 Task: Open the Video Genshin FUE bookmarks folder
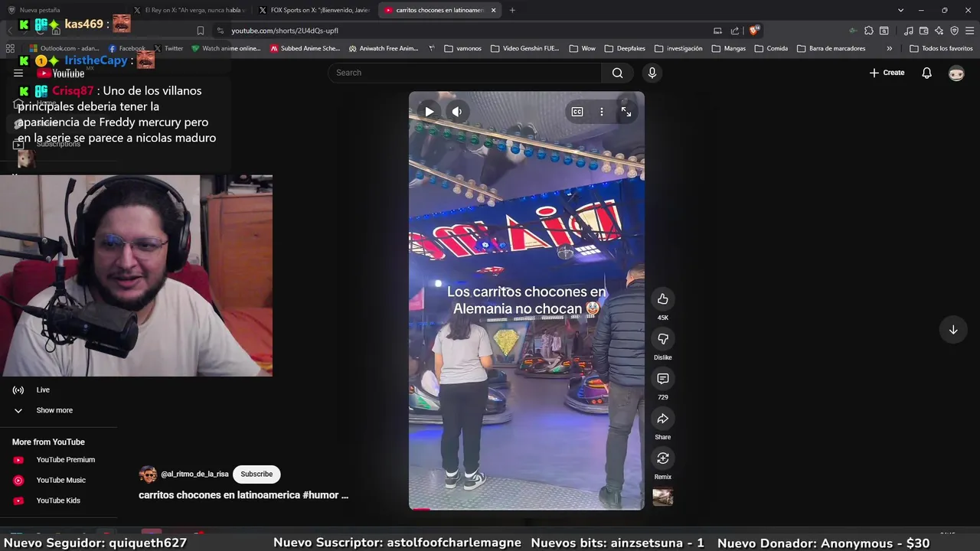[525, 48]
